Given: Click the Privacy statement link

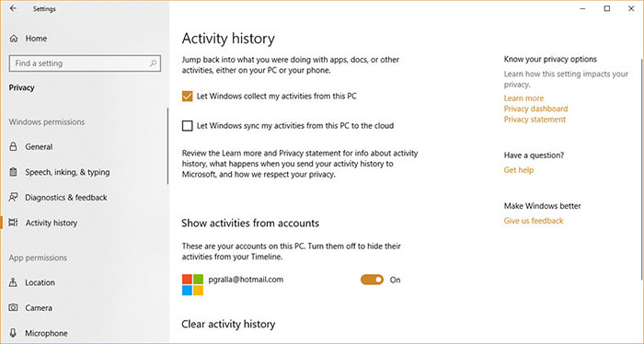Looking at the screenshot, I should (535, 120).
